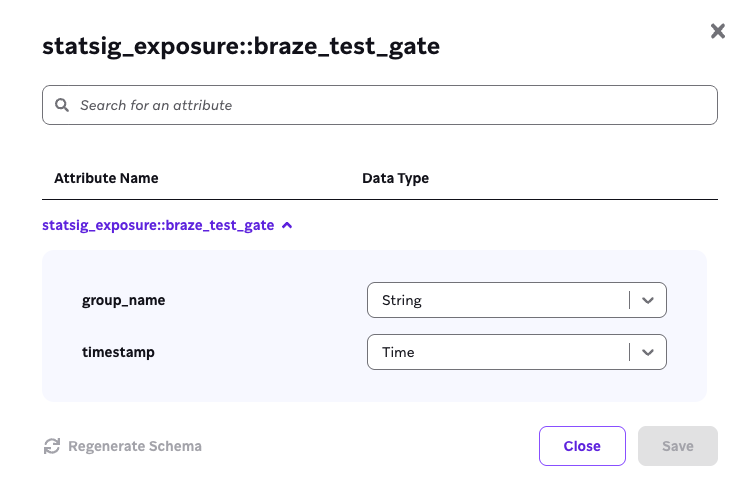Click the Data Type column header
Viewport: 747px width, 496px height.
[x=395, y=178]
